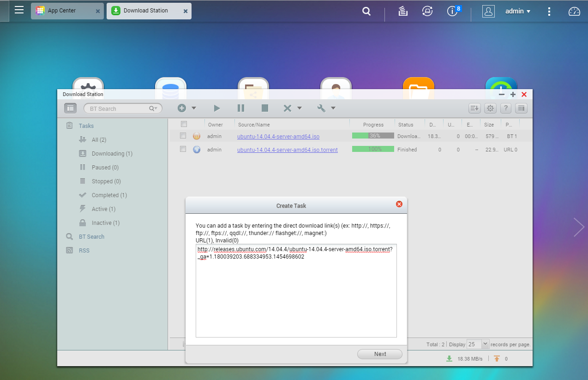Filter by Active (1)
588x380 pixels.
tap(103, 209)
